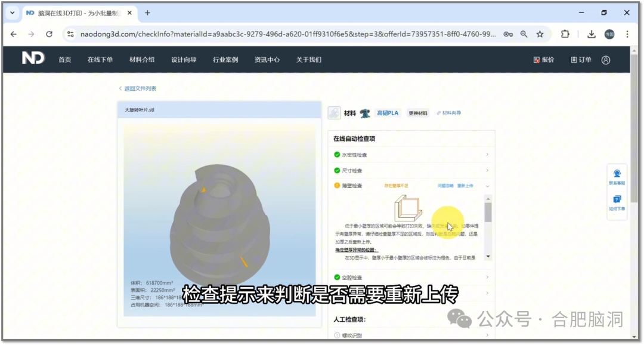Click the browser zoom magnifier icon

point(524,34)
